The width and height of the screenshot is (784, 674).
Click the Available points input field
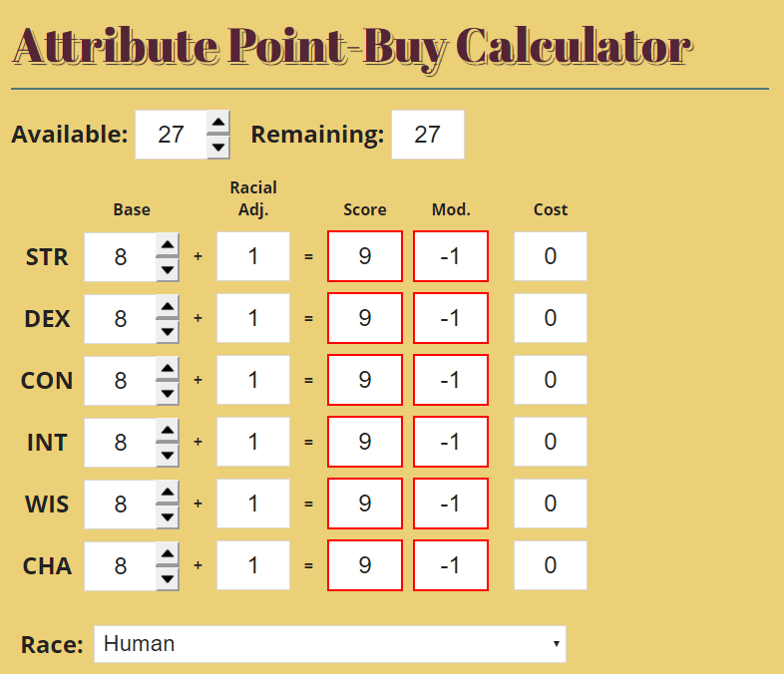[171, 135]
